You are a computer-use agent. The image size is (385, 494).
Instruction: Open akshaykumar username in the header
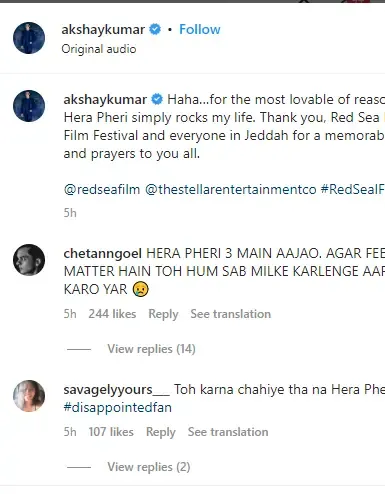(x=103, y=29)
